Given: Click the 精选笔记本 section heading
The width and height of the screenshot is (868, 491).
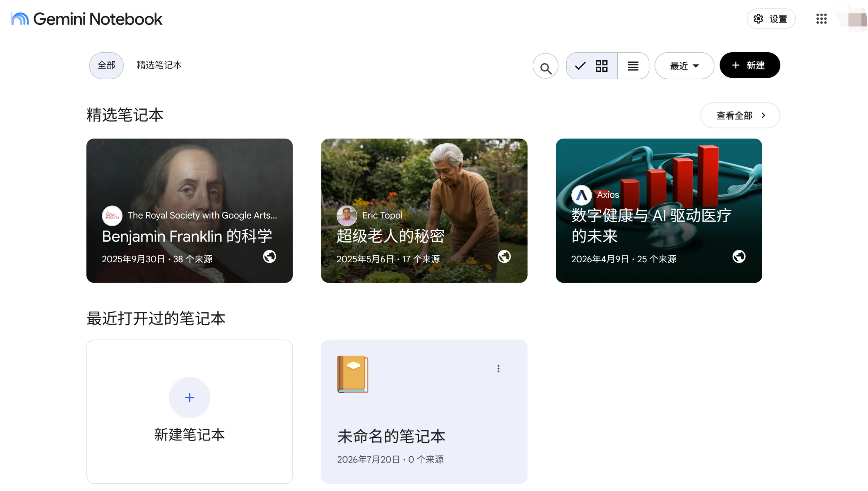Looking at the screenshot, I should [x=125, y=115].
